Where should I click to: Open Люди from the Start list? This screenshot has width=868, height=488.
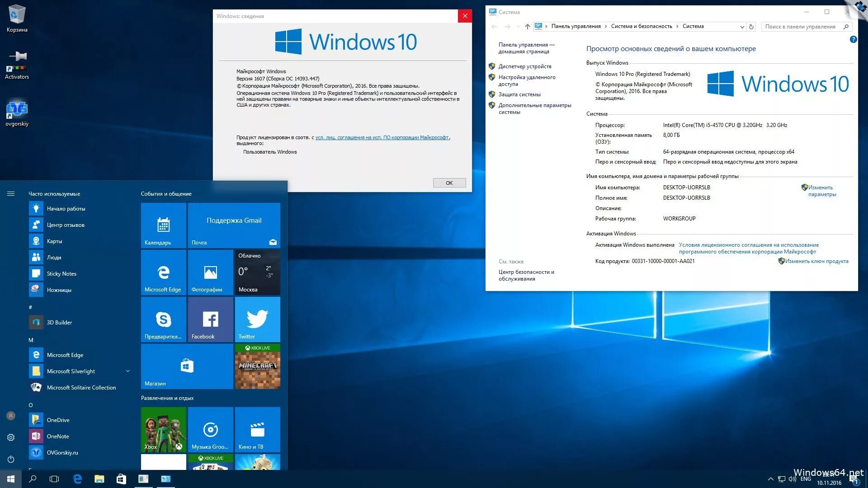click(x=80, y=258)
